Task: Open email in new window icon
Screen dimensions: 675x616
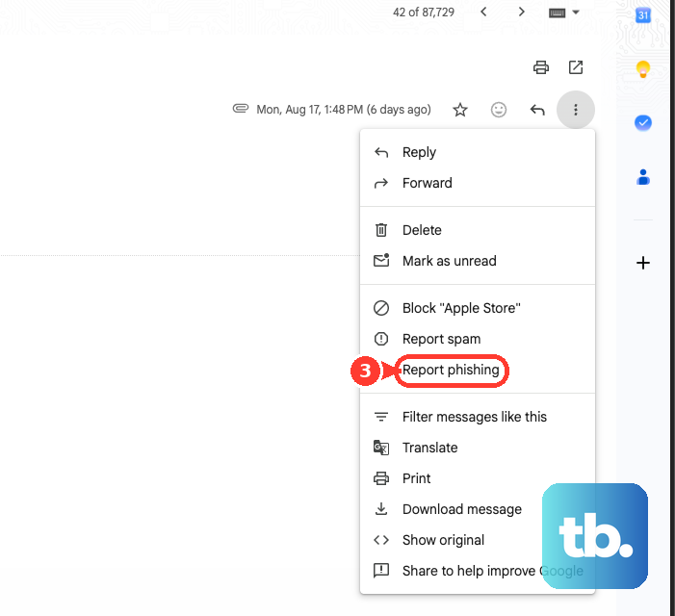Action: coord(576,67)
